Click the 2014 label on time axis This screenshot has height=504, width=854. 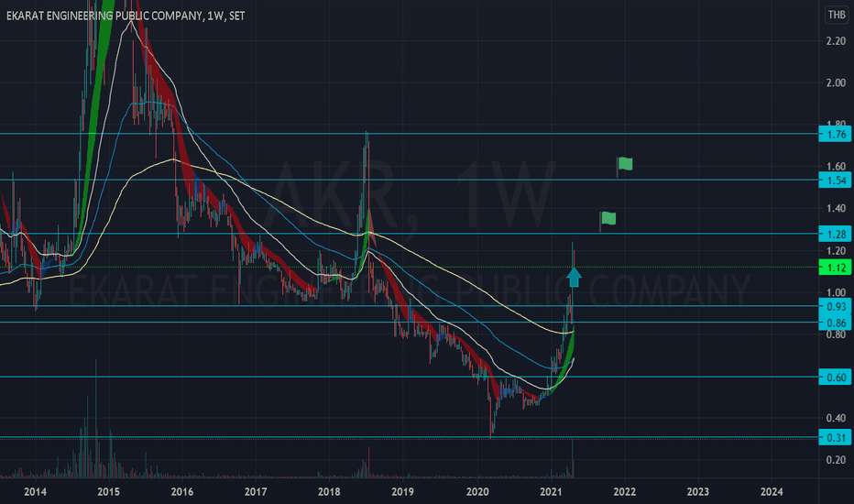(35, 492)
